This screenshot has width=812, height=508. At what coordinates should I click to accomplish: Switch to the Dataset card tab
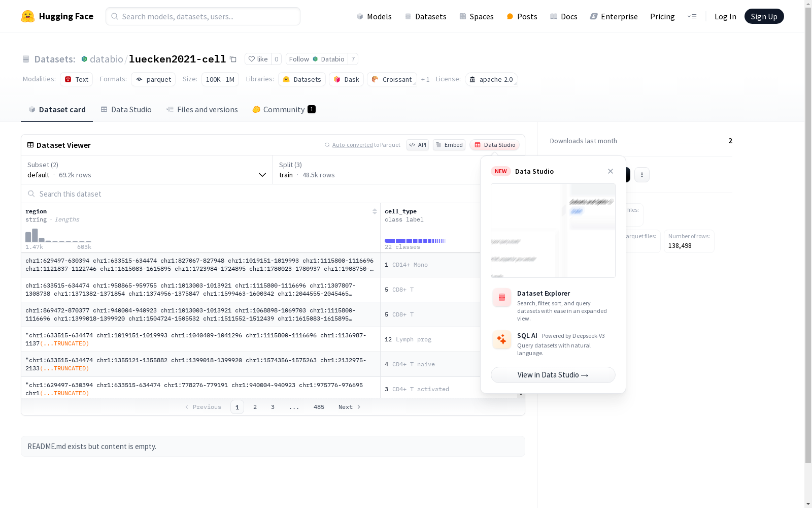(57, 110)
